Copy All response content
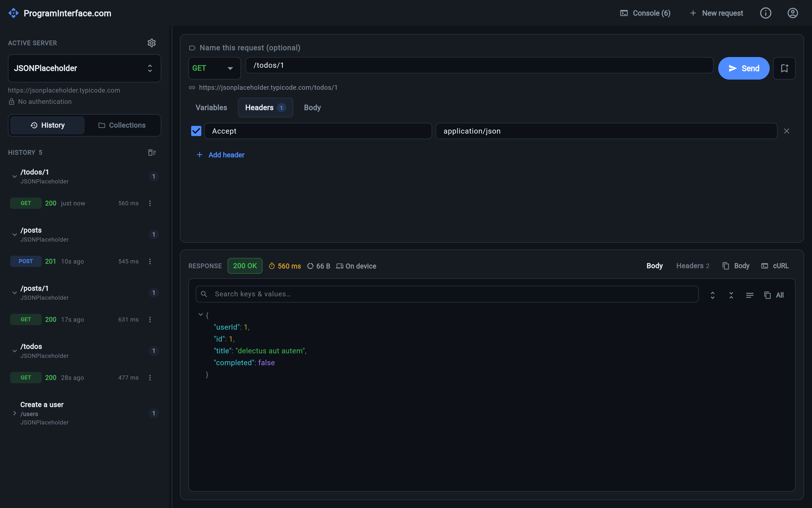Viewport: 812px width, 508px height. (774, 295)
